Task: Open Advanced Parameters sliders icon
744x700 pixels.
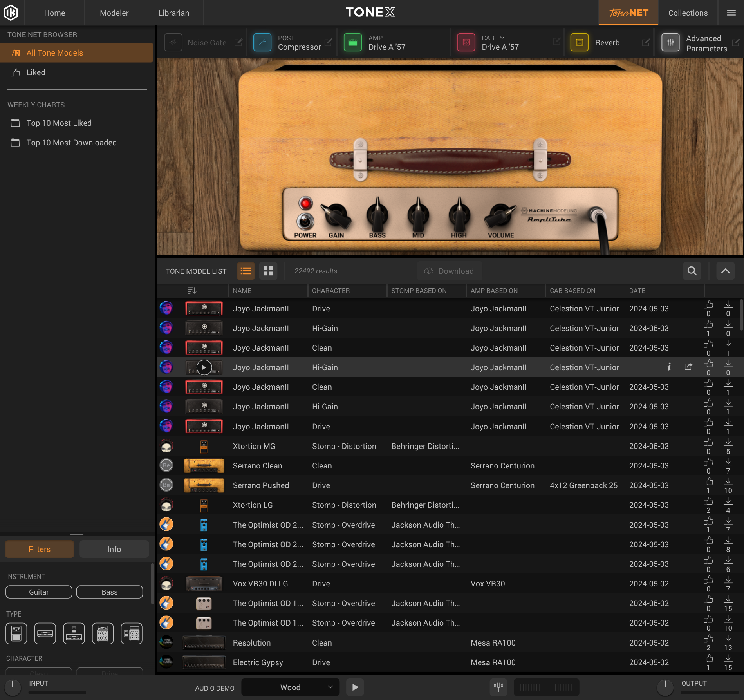Action: click(670, 43)
